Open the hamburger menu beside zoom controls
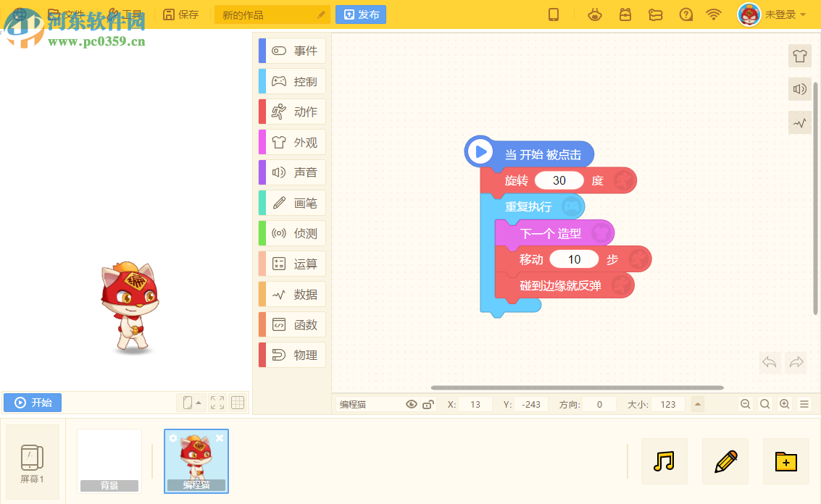Image resolution: width=821 pixels, height=504 pixels. (x=803, y=404)
